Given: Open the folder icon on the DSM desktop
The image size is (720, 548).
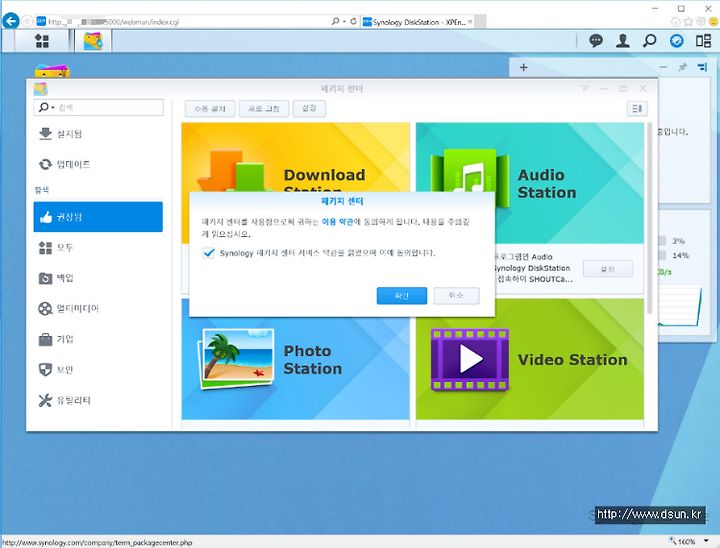Looking at the screenshot, I should point(52,71).
